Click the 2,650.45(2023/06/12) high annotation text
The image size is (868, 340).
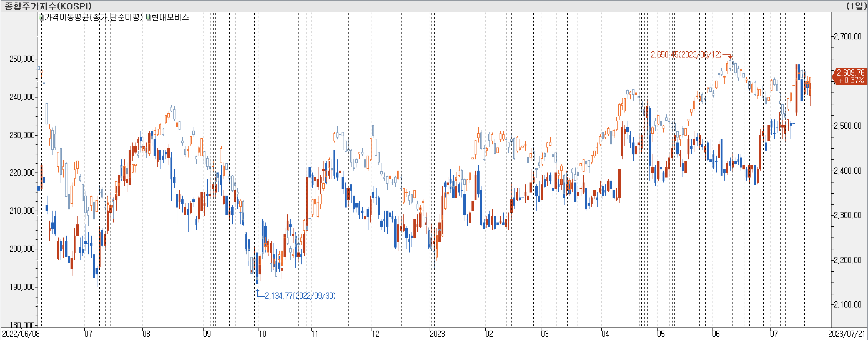point(686,55)
